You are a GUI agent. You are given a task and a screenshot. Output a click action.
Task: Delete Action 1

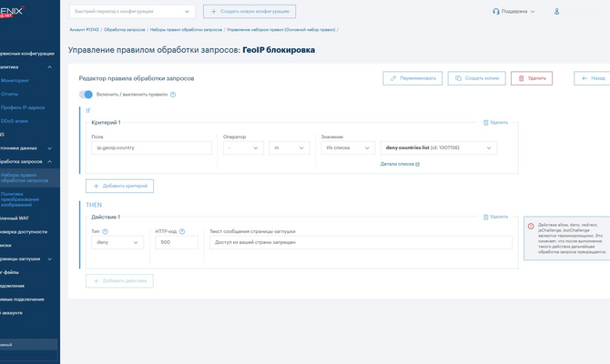495,217
